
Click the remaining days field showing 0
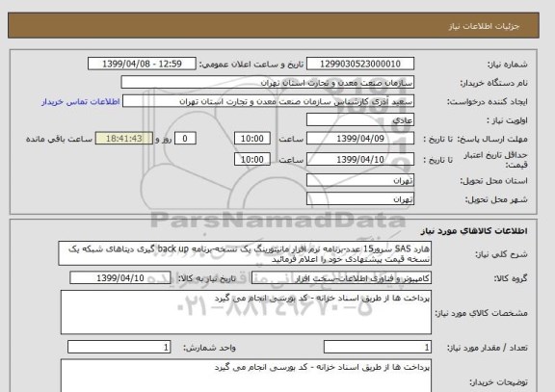click(185, 139)
